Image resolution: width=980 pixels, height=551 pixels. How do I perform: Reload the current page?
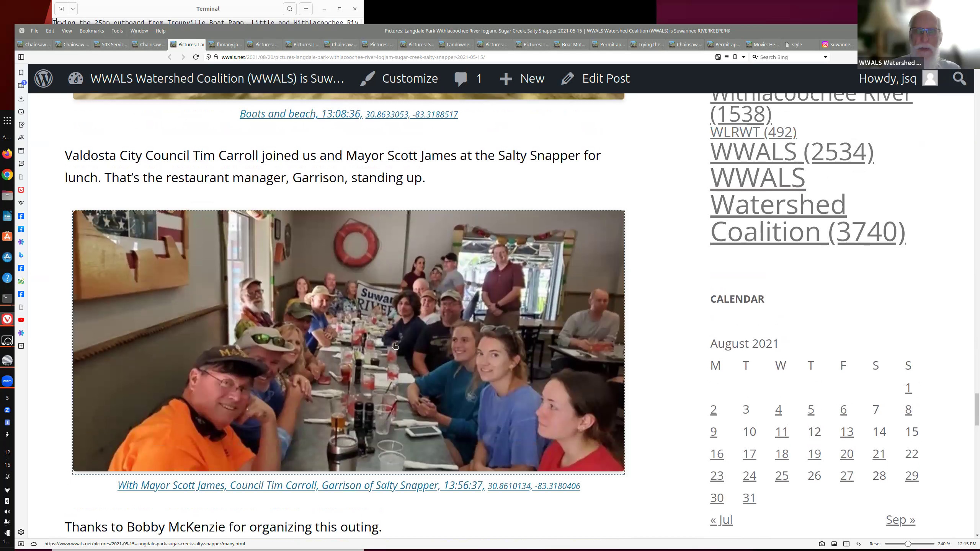coord(196,57)
